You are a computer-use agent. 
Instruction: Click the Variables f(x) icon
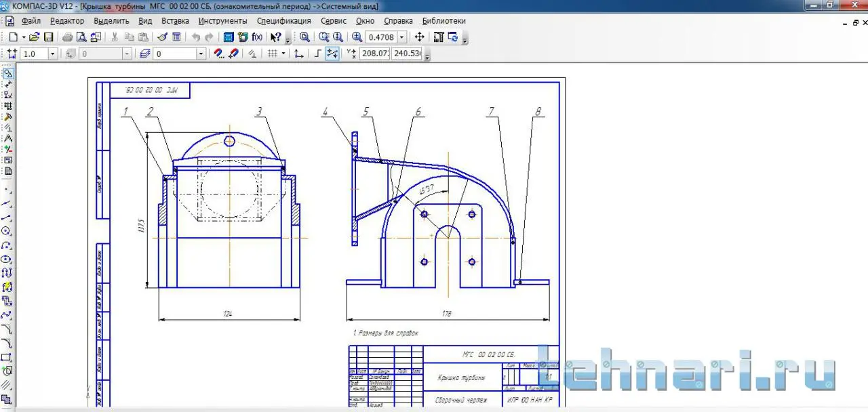[x=258, y=37]
